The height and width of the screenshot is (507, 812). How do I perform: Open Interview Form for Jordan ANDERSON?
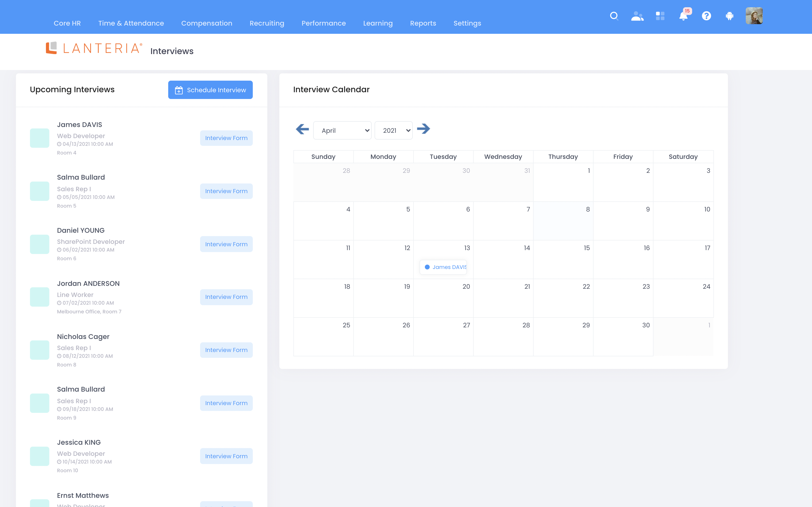[x=226, y=297]
